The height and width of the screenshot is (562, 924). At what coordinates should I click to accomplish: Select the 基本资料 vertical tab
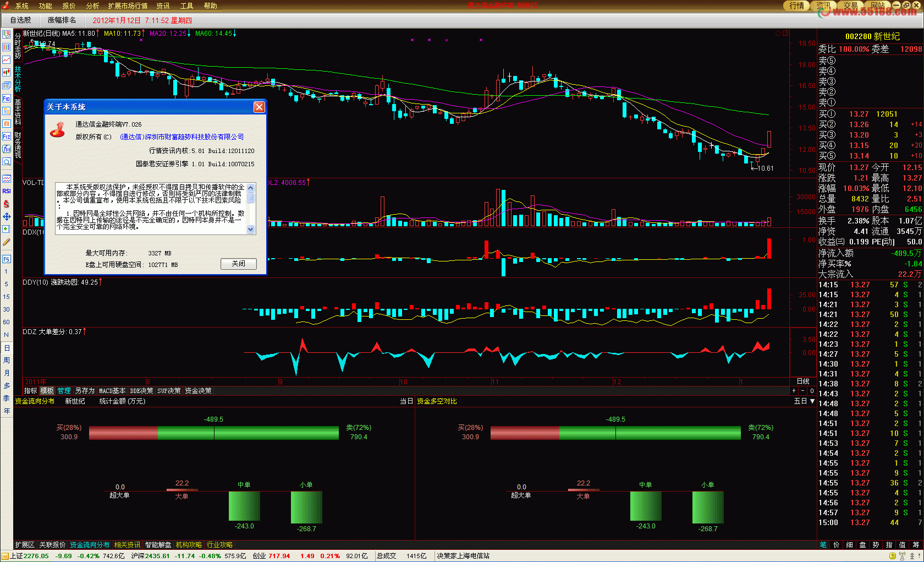(x=18, y=112)
